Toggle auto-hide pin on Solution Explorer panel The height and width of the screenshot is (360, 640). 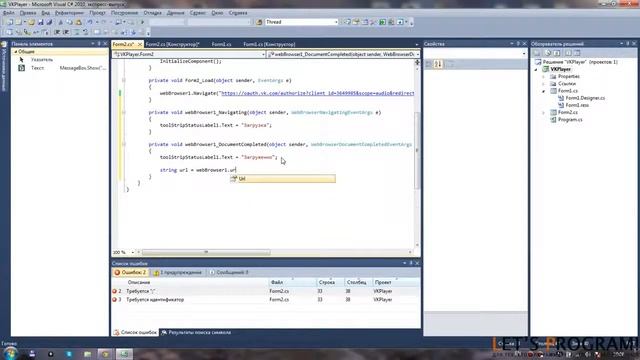[x=628, y=44]
